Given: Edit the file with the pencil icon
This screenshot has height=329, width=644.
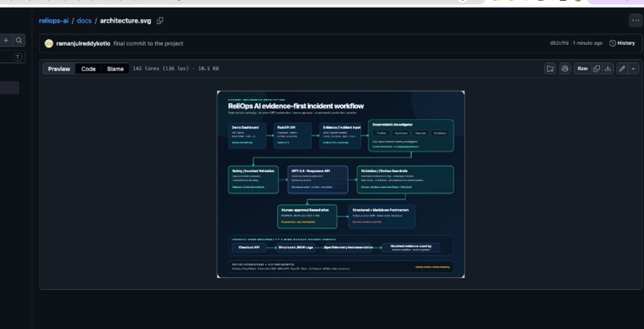Looking at the screenshot, I should pyautogui.click(x=622, y=69).
